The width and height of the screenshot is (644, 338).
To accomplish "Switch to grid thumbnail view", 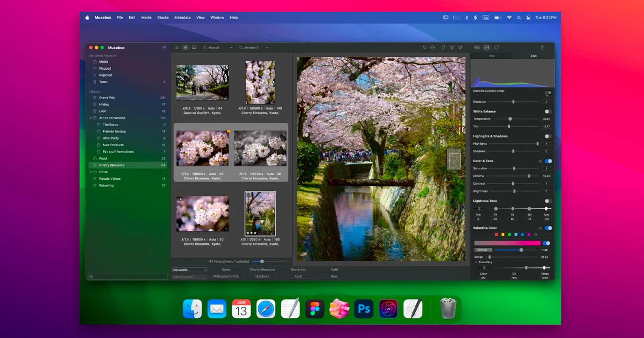I will coord(186,47).
